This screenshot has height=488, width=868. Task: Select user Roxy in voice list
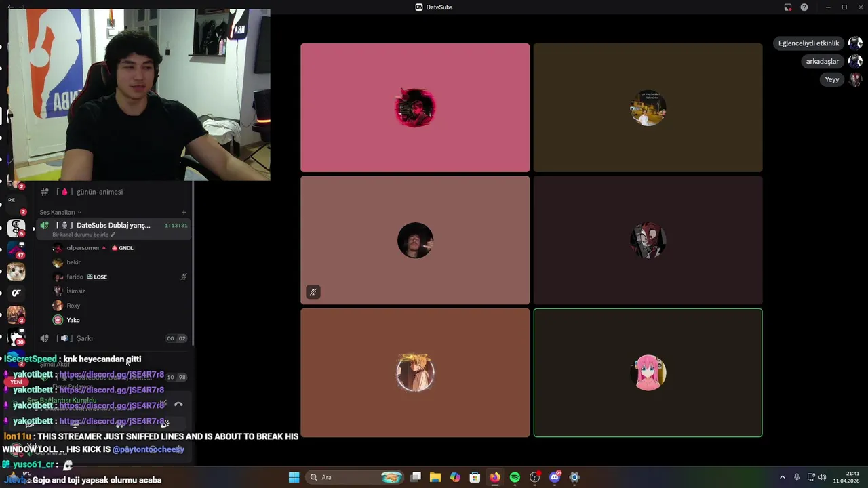tap(73, 306)
